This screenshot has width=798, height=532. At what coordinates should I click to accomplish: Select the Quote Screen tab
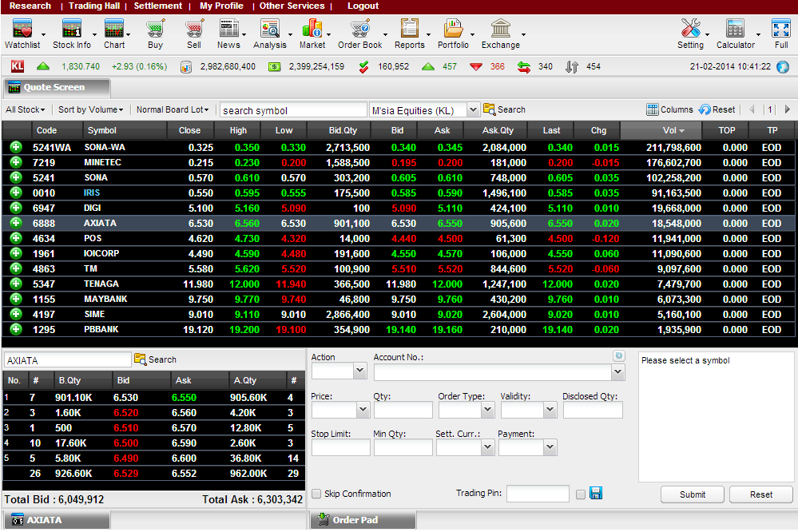click(57, 88)
